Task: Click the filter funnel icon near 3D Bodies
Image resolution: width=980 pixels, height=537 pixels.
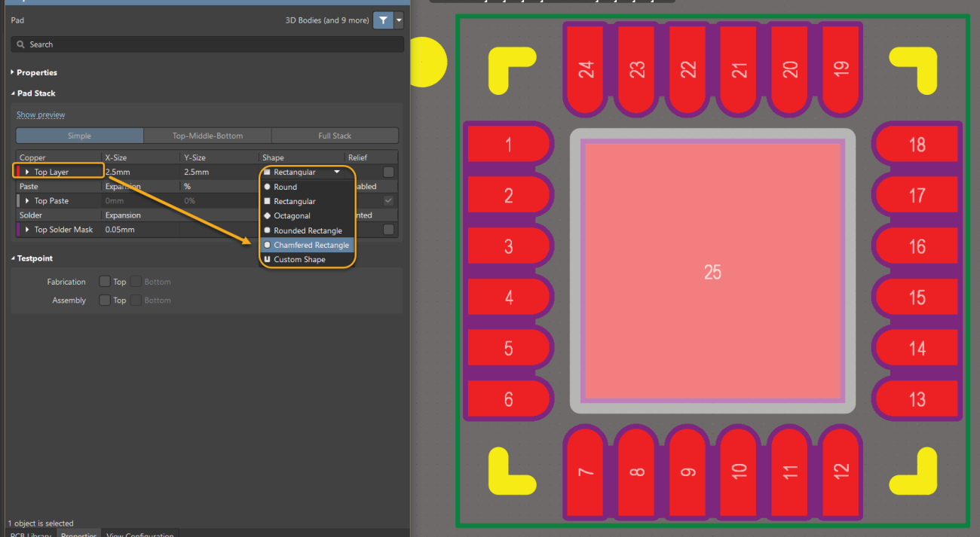Action: [383, 20]
